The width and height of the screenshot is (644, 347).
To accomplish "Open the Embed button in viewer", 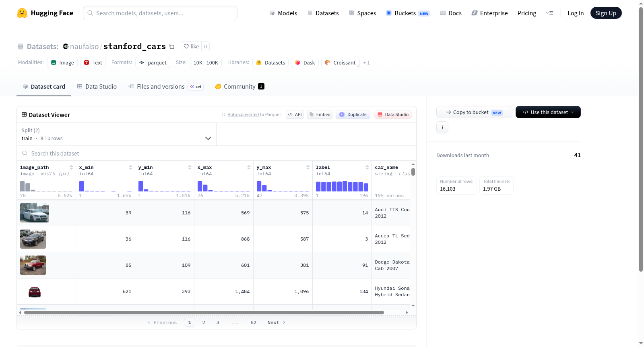I will 320,114.
